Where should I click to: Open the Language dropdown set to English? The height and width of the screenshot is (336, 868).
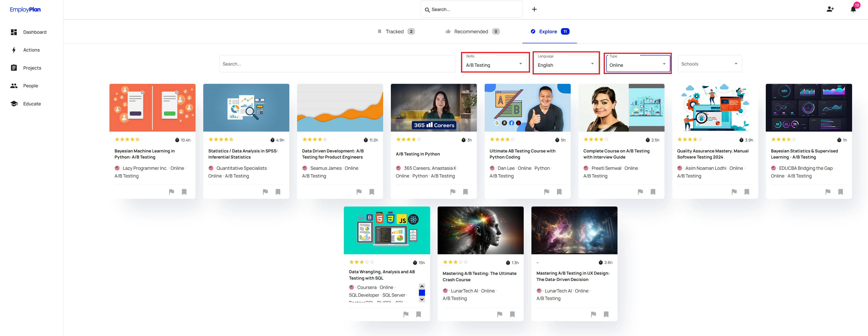click(x=566, y=63)
